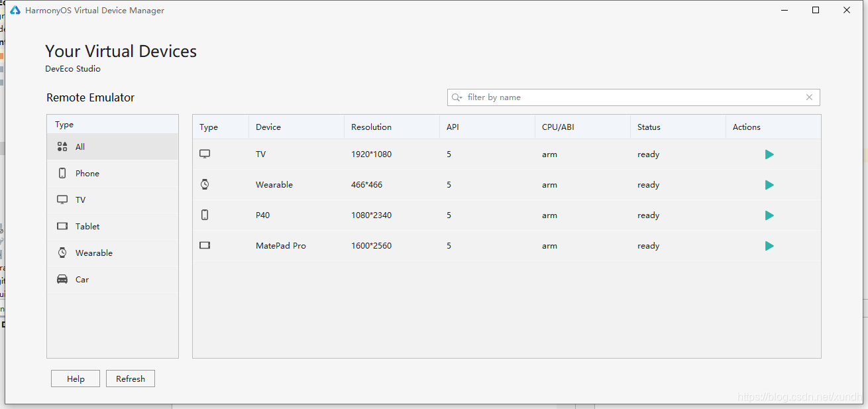Click the 1920*1080 resolution cell
The image size is (868, 409).
point(371,154)
